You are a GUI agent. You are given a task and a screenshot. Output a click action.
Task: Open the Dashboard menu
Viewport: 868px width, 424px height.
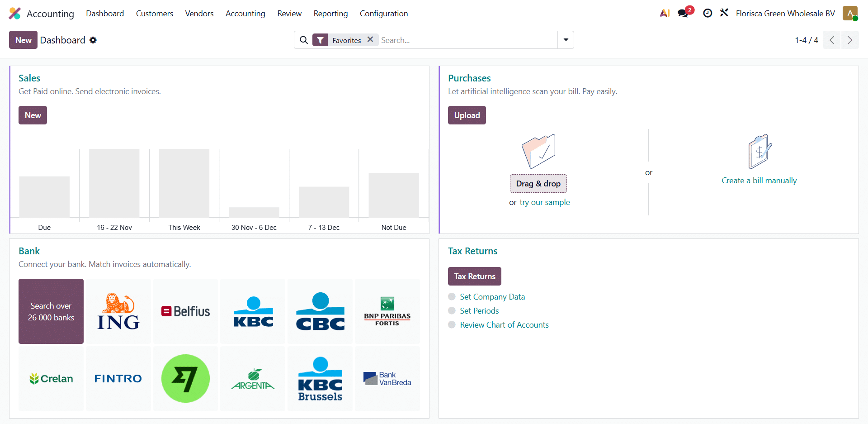coord(105,14)
